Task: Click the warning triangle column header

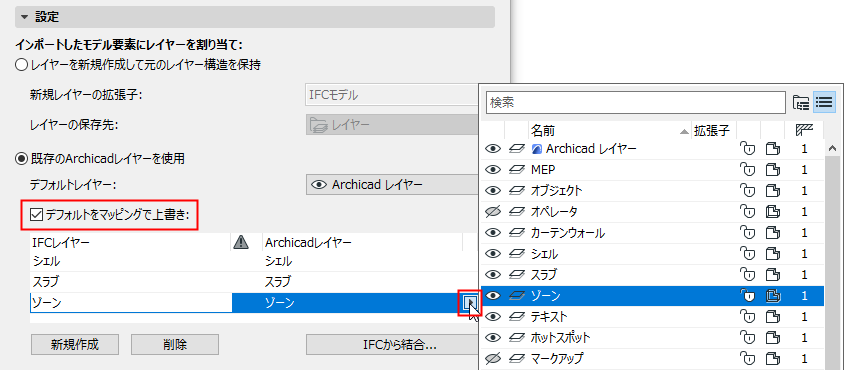Action: coord(241,243)
